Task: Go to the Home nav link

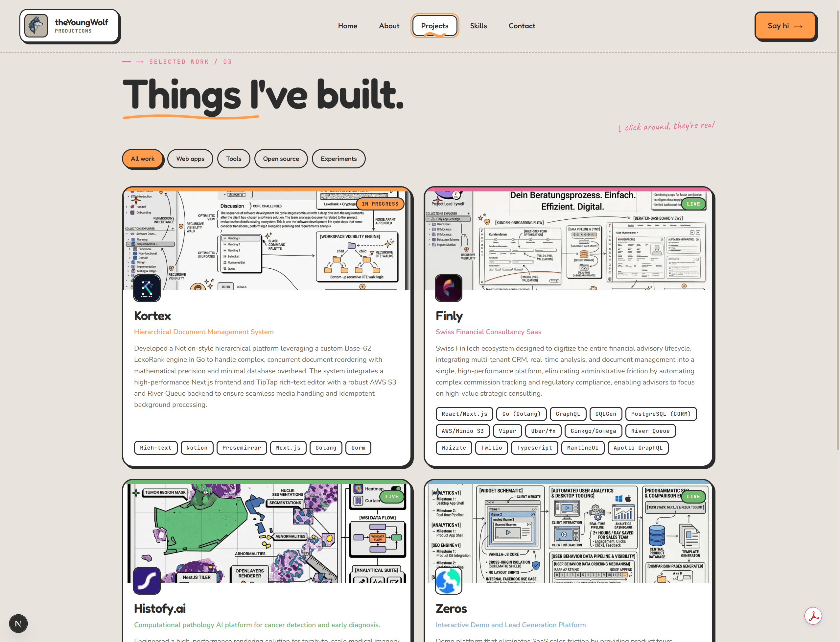Action: pyautogui.click(x=347, y=26)
